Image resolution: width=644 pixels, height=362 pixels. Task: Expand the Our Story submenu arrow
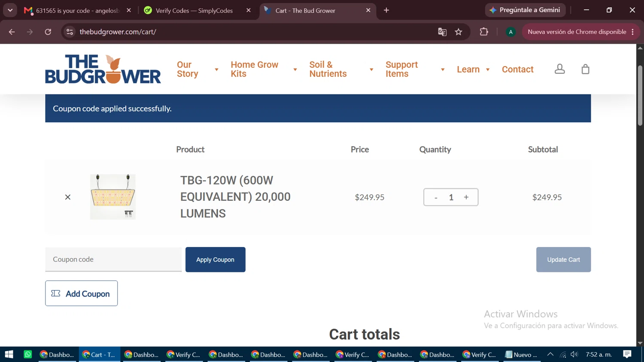coord(216,69)
